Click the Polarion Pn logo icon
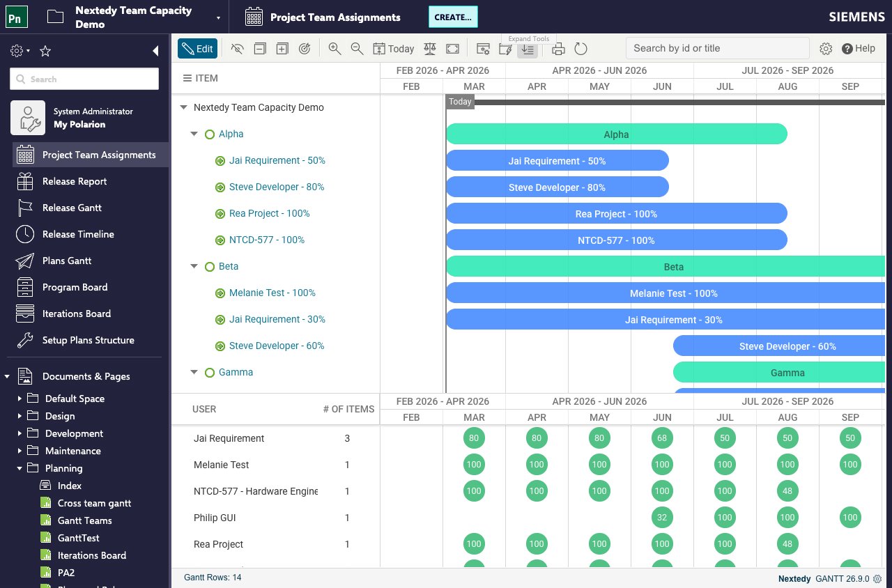The width and height of the screenshot is (892, 588). pos(16,17)
